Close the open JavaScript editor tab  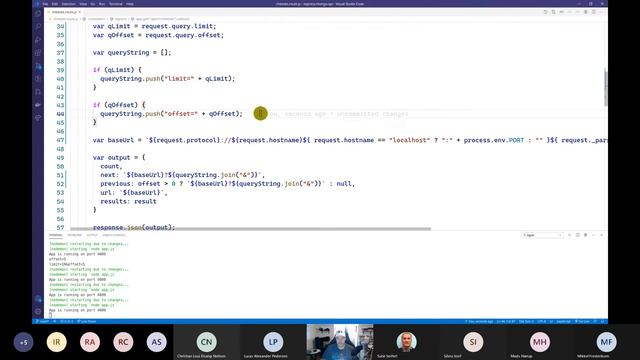coord(80,12)
